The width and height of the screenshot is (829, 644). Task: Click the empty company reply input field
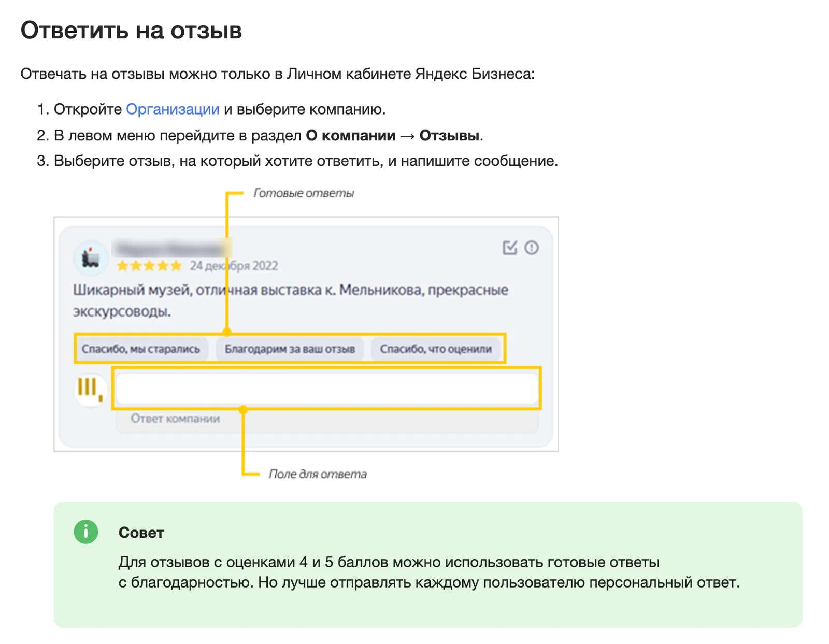(327, 389)
